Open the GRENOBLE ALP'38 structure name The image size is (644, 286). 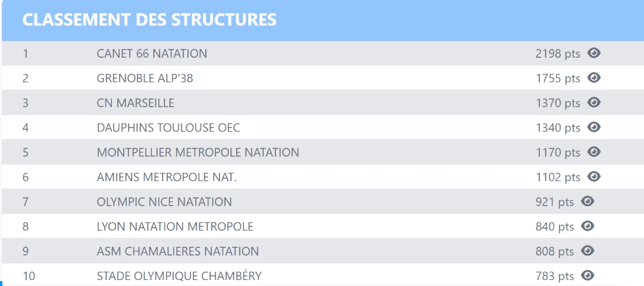(145, 79)
